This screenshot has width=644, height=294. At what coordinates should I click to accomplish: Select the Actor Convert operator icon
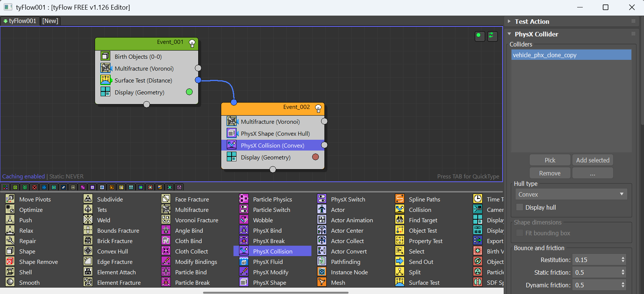(322, 251)
